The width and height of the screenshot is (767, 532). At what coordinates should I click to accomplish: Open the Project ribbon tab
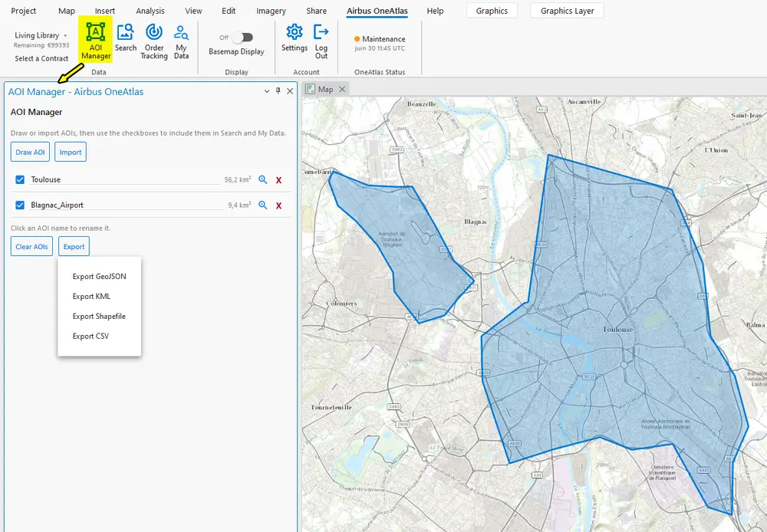[24, 11]
